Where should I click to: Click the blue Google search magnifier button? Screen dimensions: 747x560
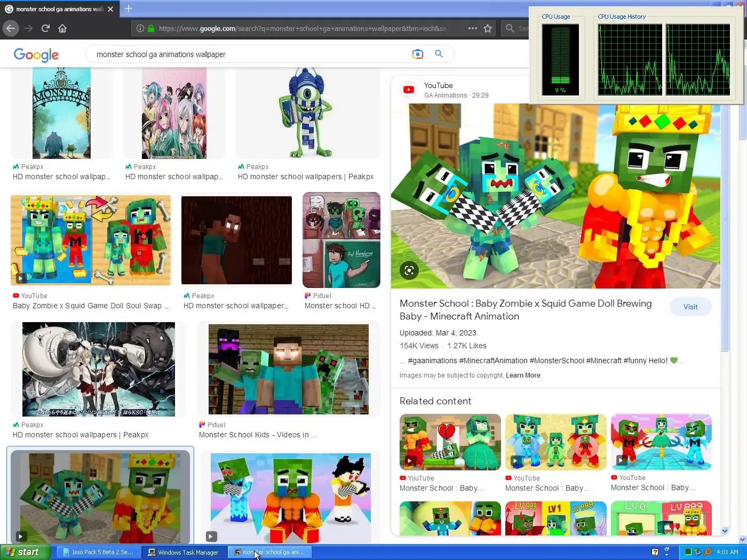click(439, 54)
